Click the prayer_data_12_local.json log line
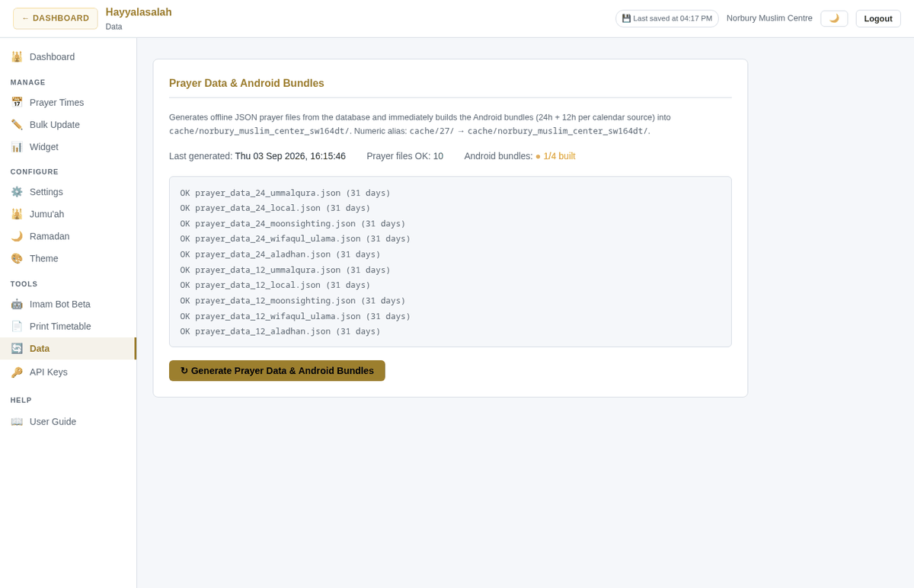This screenshot has width=914, height=588. point(276,285)
